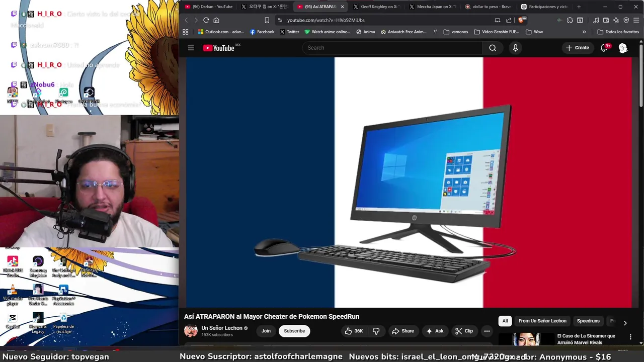Open TikTok LIVE Studio desktop shortcut
644x362 pixels.
point(13,266)
